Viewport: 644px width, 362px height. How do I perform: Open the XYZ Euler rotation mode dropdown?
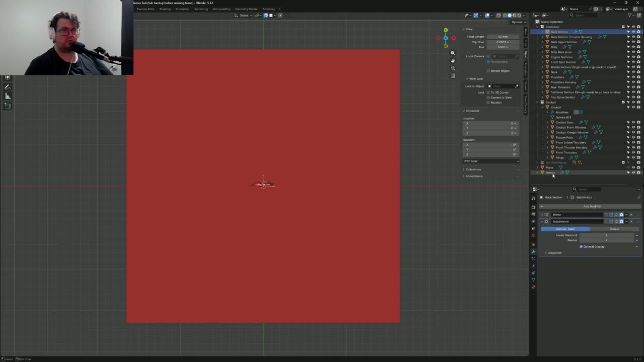tap(491, 161)
